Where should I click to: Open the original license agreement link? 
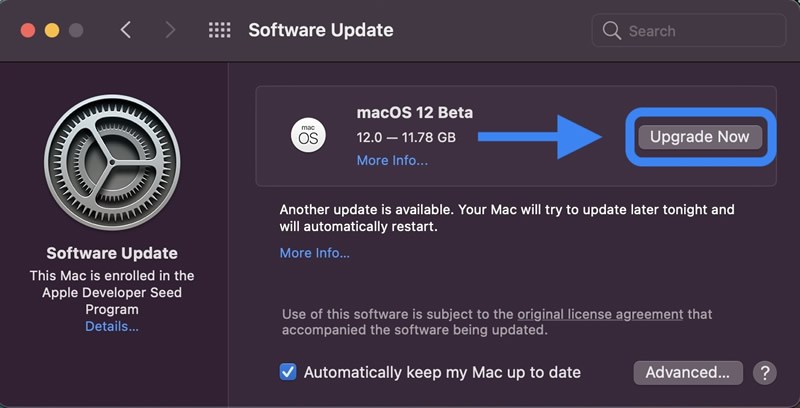point(600,314)
